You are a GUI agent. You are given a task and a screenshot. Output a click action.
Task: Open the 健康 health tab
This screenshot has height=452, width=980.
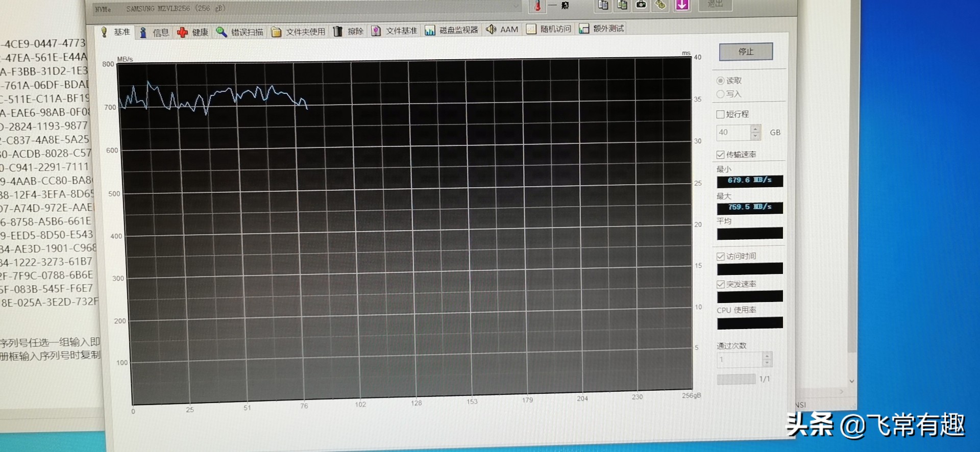point(193,32)
